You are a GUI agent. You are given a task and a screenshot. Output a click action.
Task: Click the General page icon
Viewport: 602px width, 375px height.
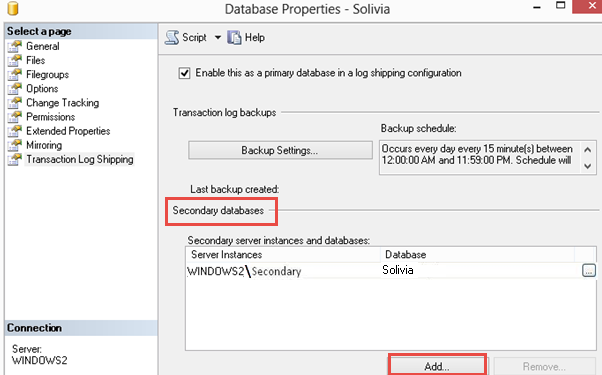tap(15, 46)
